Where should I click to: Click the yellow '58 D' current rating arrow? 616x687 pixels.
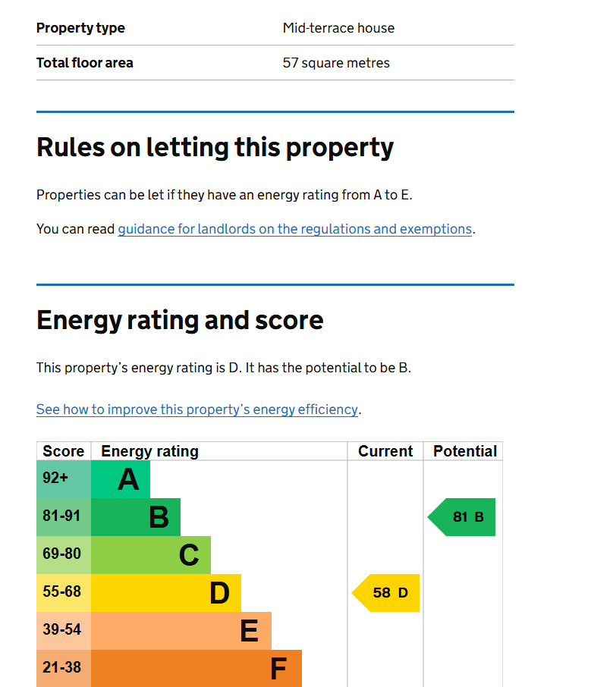point(387,593)
